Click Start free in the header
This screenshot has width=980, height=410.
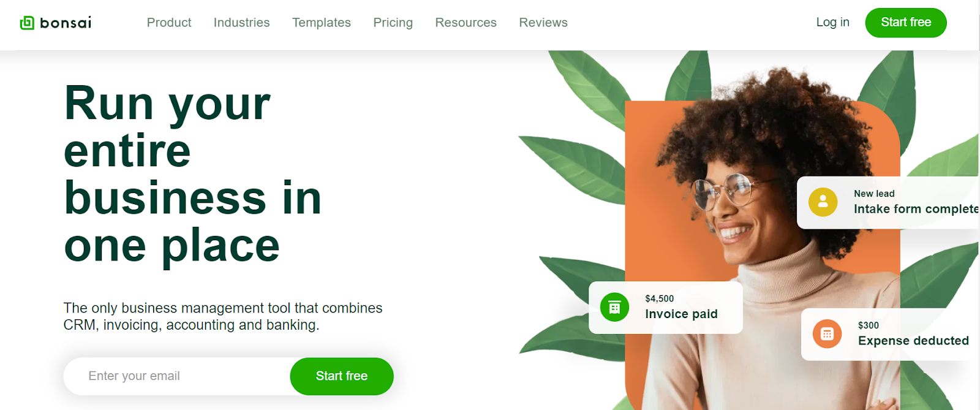pos(906,23)
